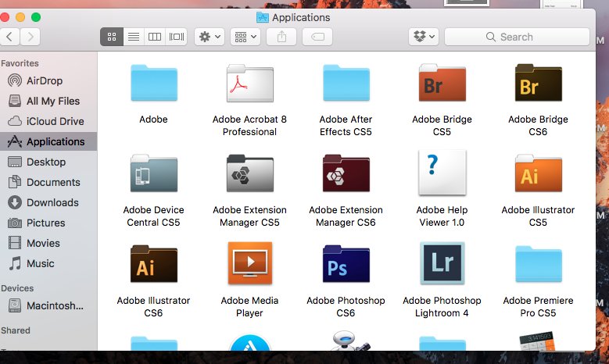Click the Share toolbar button

pyautogui.click(x=281, y=37)
